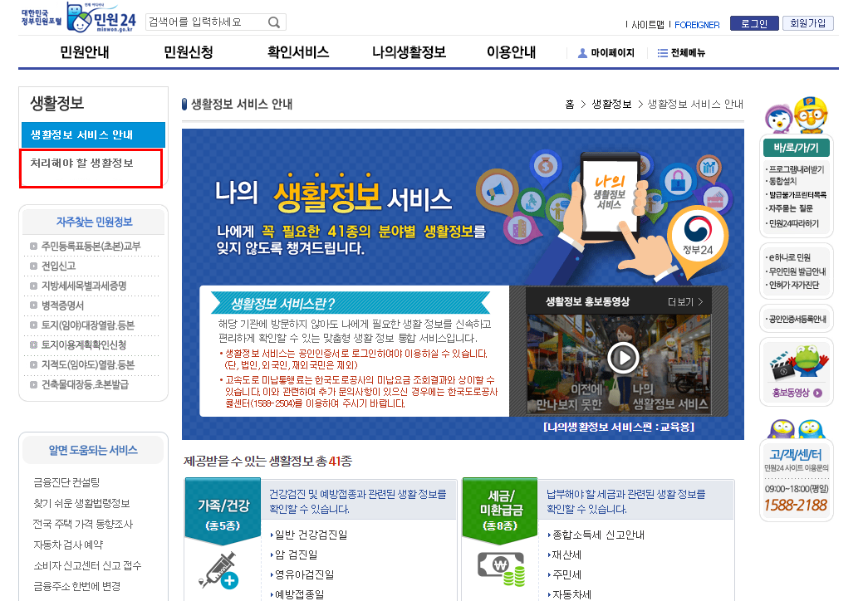The width and height of the screenshot is (868, 601).
Task: Open 토지(임야)대장열람.등본 link
Action: (x=88, y=325)
